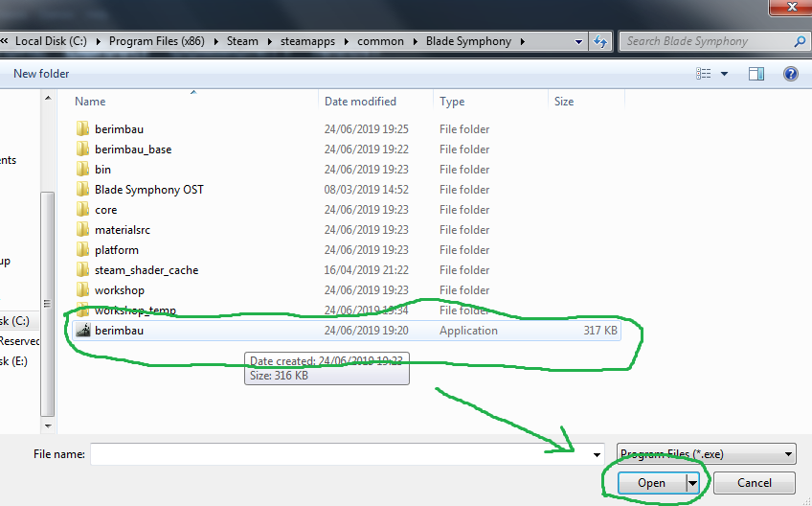Select the platform folder icon
The width and height of the screenshot is (812, 506).
coord(83,249)
